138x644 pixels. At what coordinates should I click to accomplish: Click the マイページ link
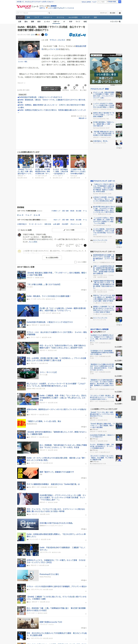click(x=103, y=13)
